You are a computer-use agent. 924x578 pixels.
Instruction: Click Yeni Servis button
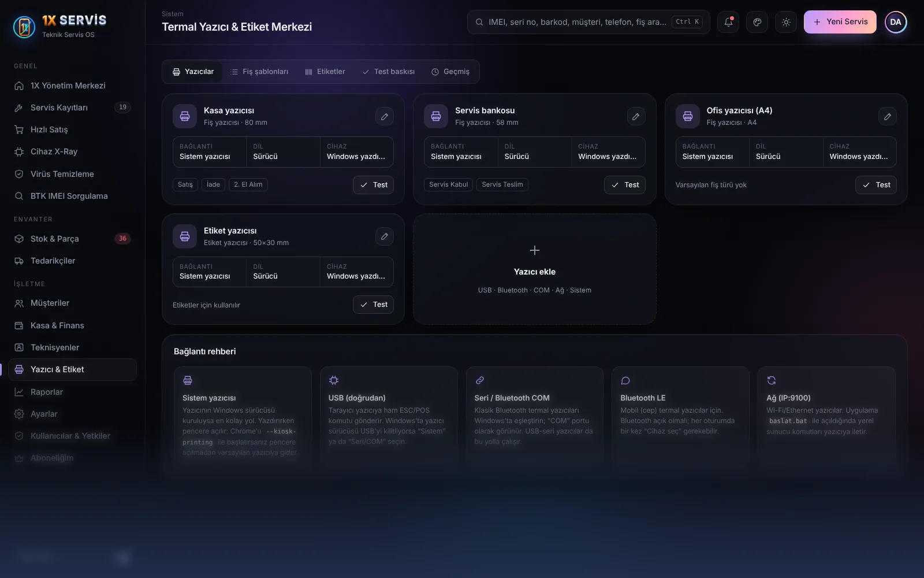(840, 22)
